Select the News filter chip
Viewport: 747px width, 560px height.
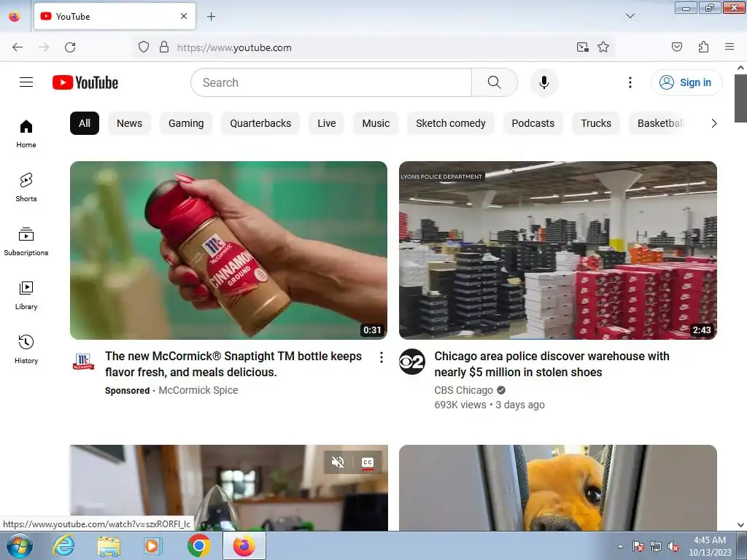click(x=130, y=123)
